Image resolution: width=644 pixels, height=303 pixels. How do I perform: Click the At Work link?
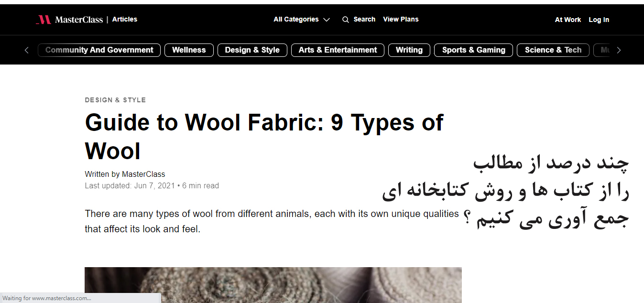pos(568,20)
